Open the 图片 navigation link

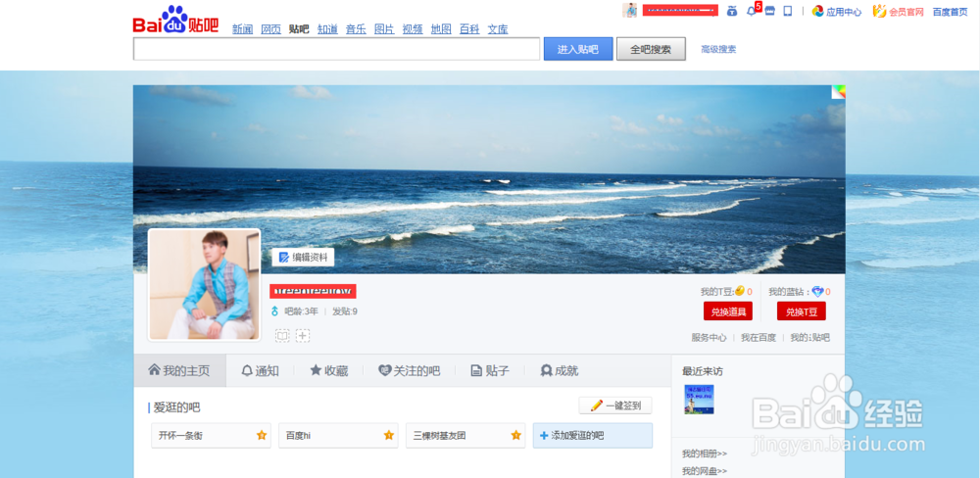pos(384,28)
